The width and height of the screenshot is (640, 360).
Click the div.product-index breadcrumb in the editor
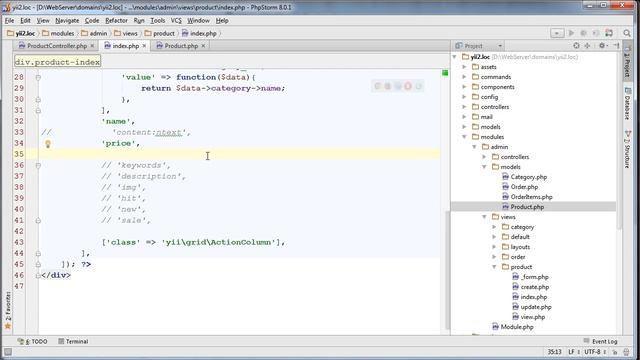click(57, 62)
